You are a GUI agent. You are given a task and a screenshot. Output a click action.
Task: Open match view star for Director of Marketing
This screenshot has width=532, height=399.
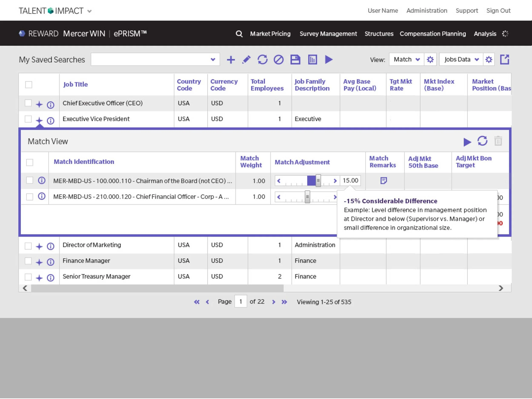[x=39, y=246]
